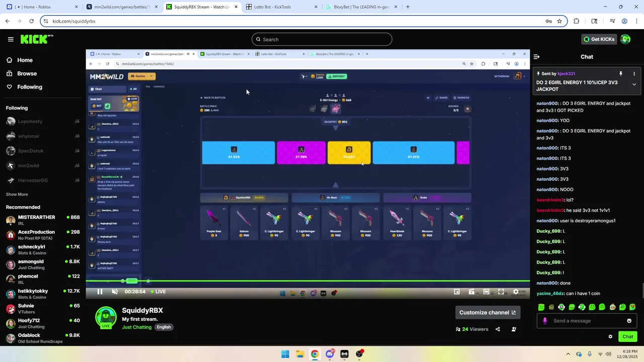Image resolution: width=644 pixels, height=362 pixels.
Task: Bookmark this page with star icon
Action: 559,21
